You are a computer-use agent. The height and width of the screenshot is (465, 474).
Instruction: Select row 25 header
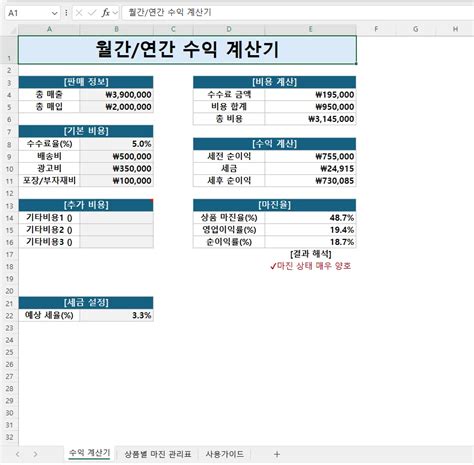(x=9, y=352)
